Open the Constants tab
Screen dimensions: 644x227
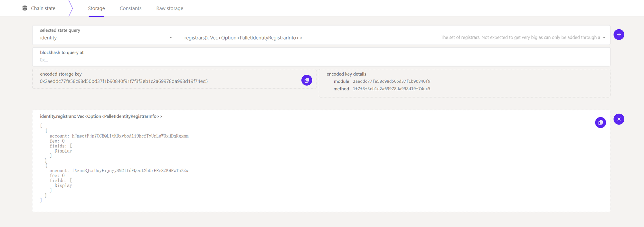(x=130, y=8)
